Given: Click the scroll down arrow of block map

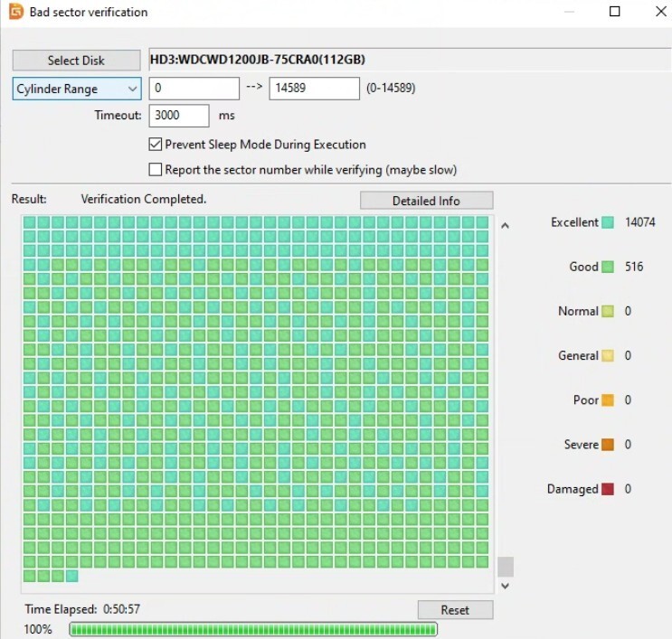Looking at the screenshot, I should (x=506, y=586).
